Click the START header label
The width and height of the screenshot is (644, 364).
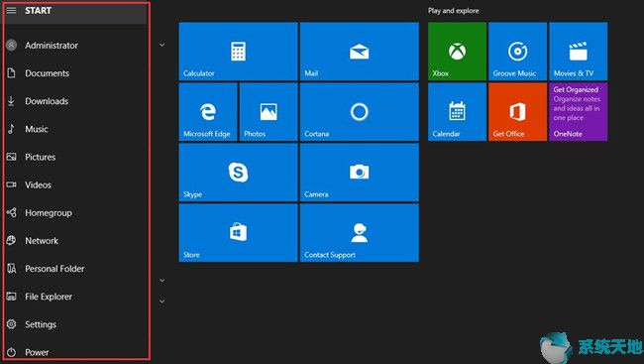point(38,10)
